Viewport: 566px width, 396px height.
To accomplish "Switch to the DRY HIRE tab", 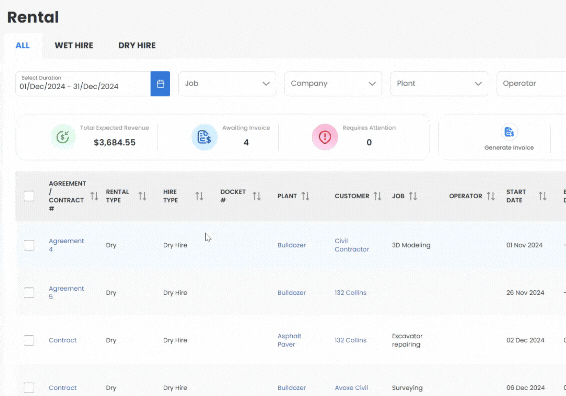I will pyautogui.click(x=137, y=45).
